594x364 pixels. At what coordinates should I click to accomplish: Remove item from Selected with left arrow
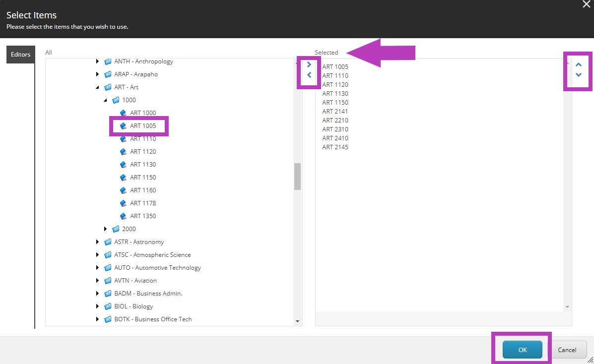[309, 75]
